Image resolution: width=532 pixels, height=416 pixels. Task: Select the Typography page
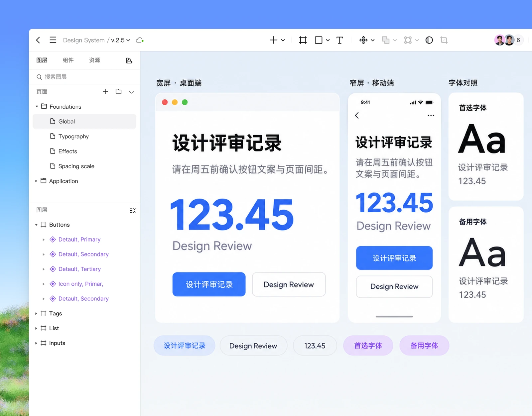[84, 136]
